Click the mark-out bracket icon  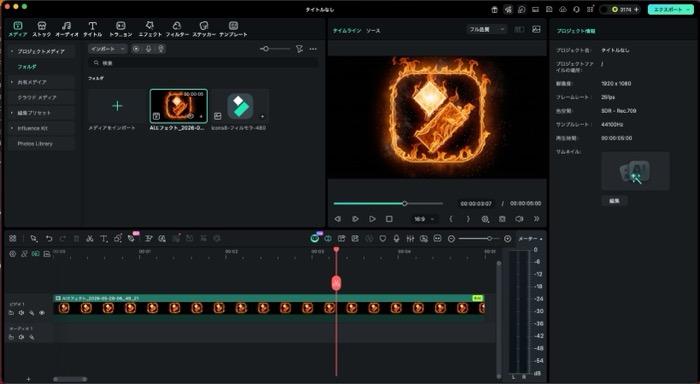tap(468, 219)
